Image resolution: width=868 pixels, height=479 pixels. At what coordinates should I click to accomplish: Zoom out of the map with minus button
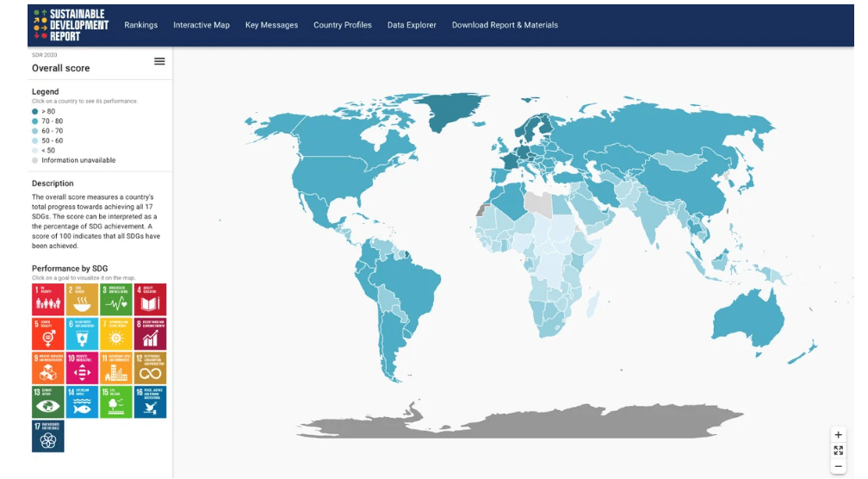(x=839, y=466)
